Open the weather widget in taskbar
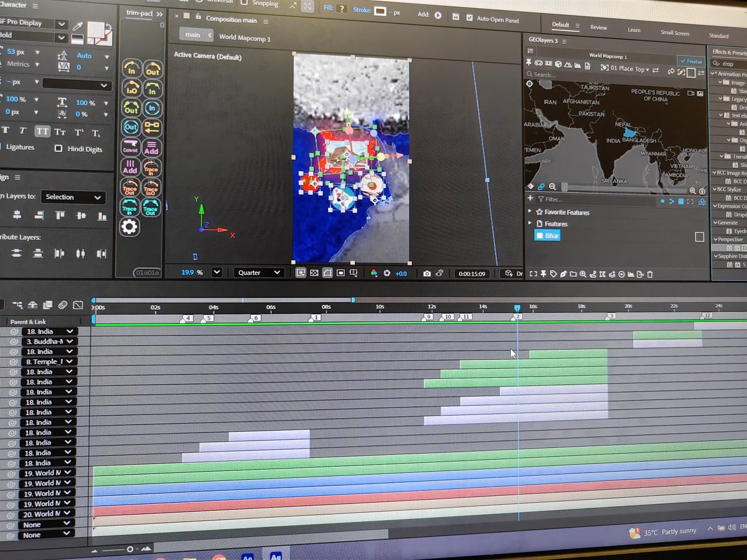 coord(662,533)
